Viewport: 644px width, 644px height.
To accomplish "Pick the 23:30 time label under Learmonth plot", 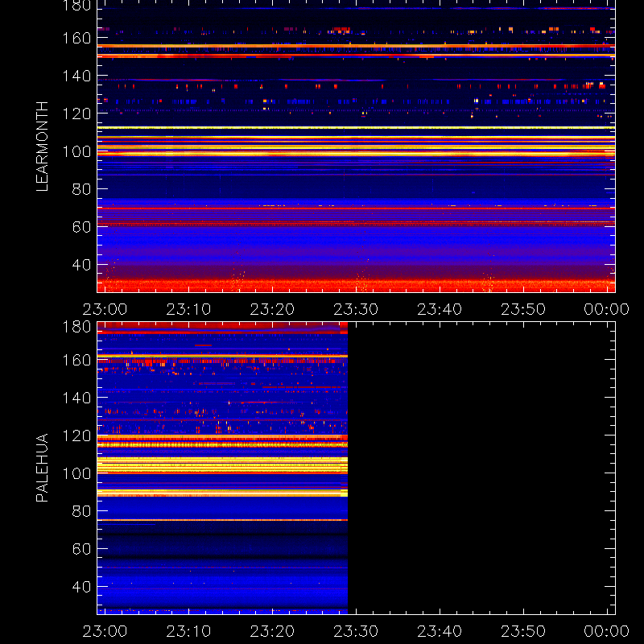I will point(356,309).
